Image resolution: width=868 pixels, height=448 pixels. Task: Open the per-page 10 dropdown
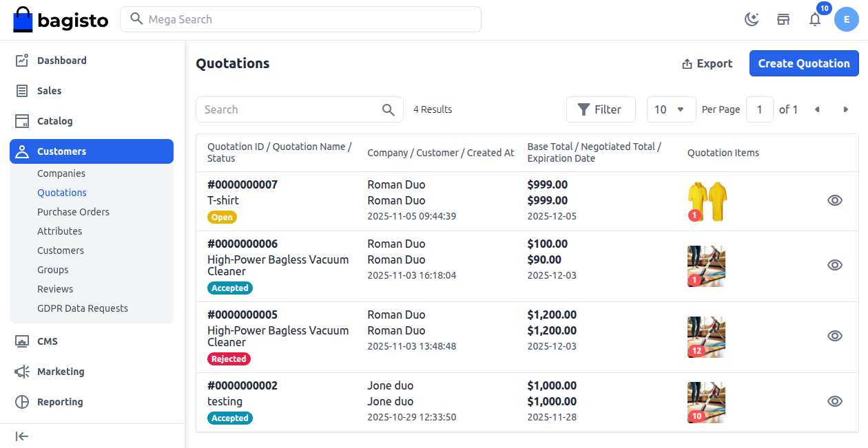(x=671, y=109)
